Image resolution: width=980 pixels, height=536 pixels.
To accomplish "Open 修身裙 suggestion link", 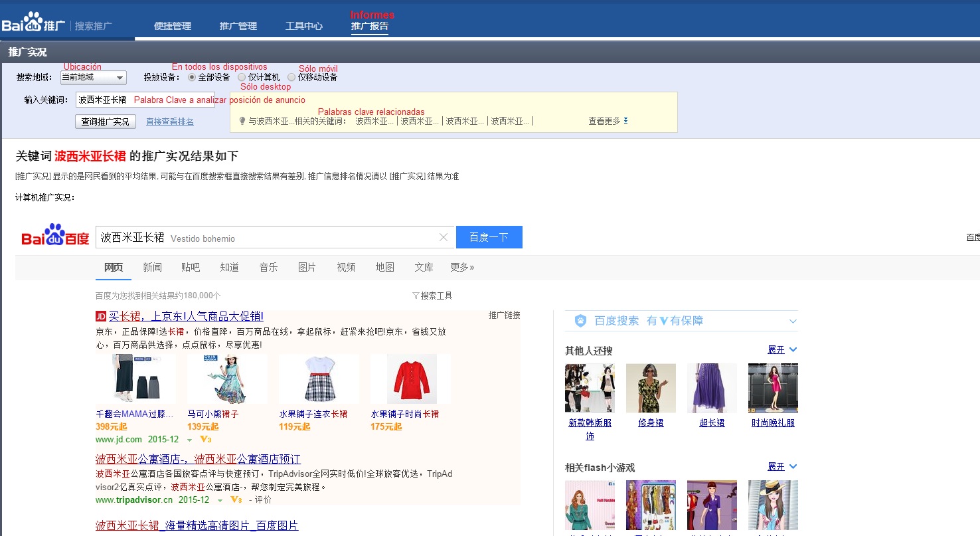I will [651, 422].
